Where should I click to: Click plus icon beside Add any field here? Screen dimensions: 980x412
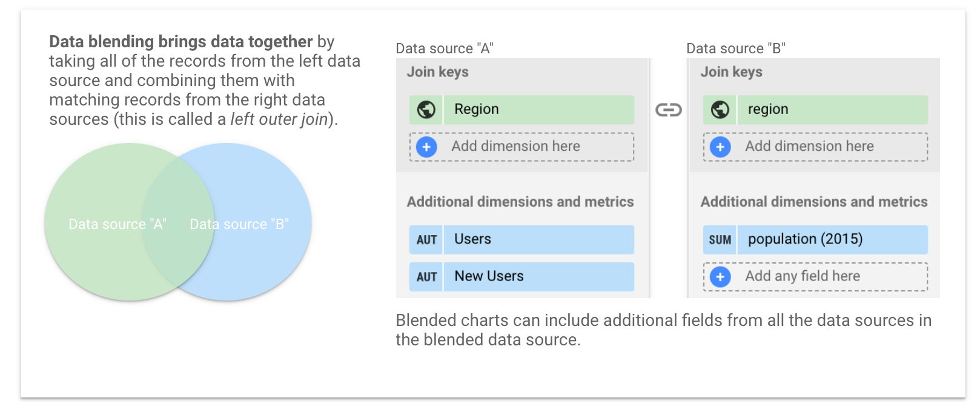[x=720, y=277]
